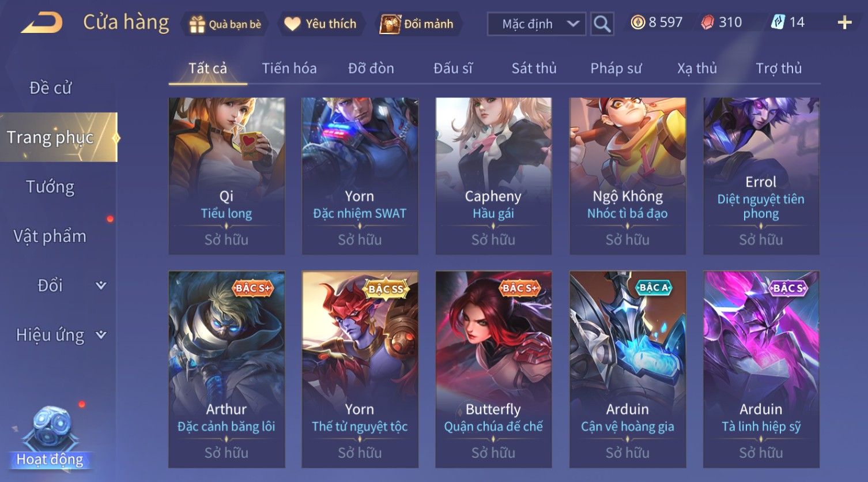This screenshot has height=482, width=868.
Task: Select Tướng in the sidebar
Action: [50, 187]
